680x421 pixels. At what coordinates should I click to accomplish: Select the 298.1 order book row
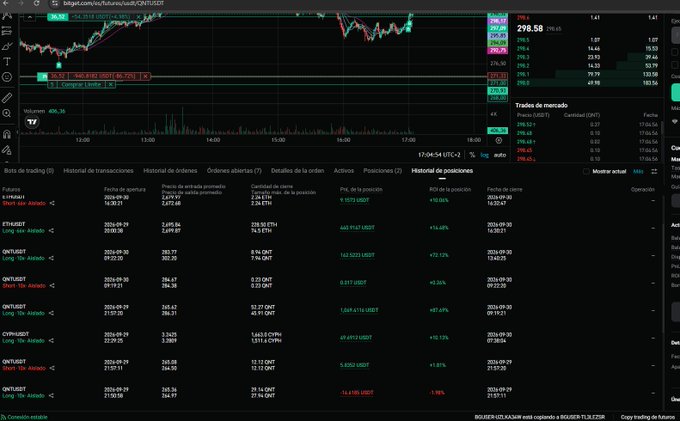(587, 75)
